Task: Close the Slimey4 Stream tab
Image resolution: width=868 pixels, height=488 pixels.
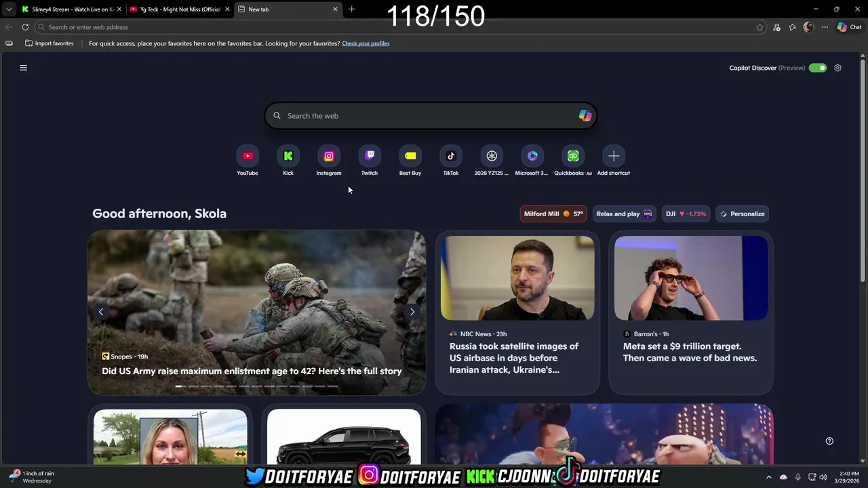Action: click(x=119, y=9)
